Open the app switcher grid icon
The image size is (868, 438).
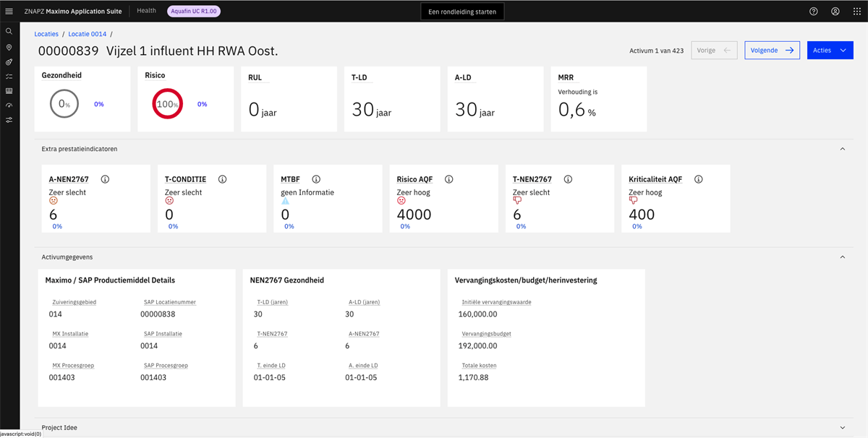(857, 12)
